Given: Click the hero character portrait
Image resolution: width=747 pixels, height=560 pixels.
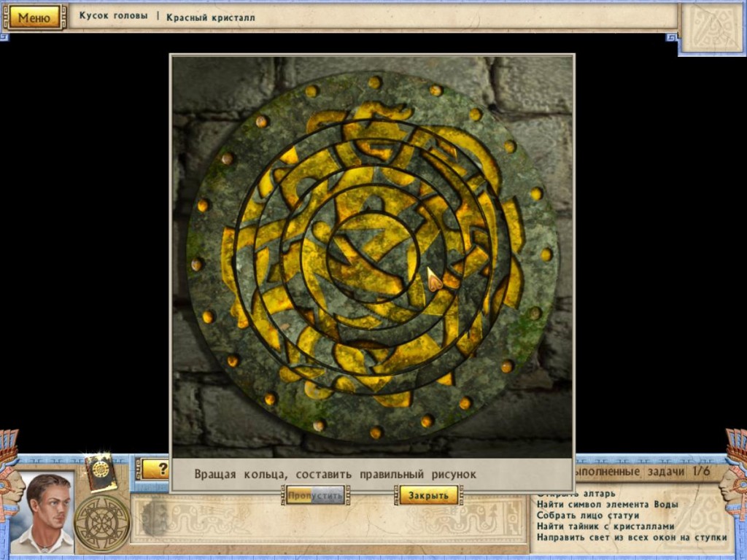Looking at the screenshot, I should tap(42, 513).
